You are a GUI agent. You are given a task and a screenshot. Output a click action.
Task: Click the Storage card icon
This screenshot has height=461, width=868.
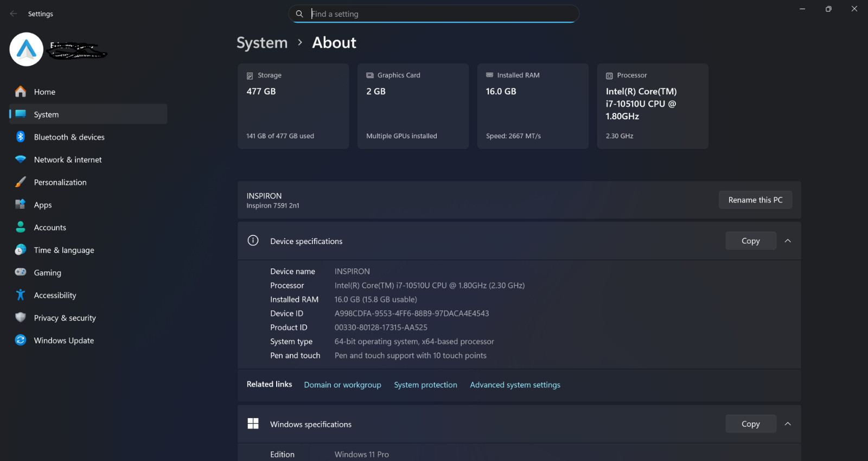point(250,76)
